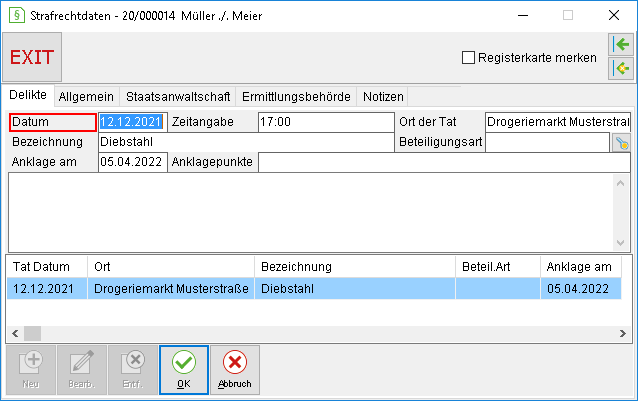Click the horizontal scrollbar thumb

(33, 333)
